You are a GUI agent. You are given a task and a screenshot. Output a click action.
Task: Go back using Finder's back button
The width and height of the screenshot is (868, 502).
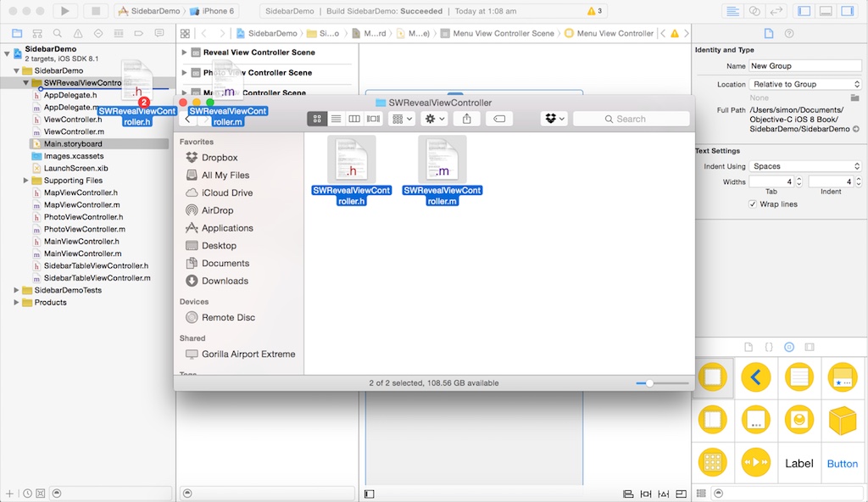point(188,120)
